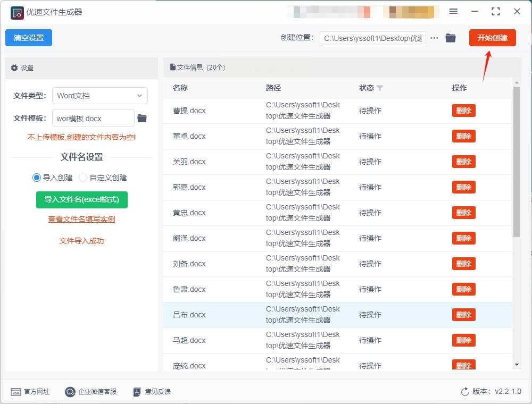Click the 操作 column header
The height and width of the screenshot is (404, 532).
[460, 88]
